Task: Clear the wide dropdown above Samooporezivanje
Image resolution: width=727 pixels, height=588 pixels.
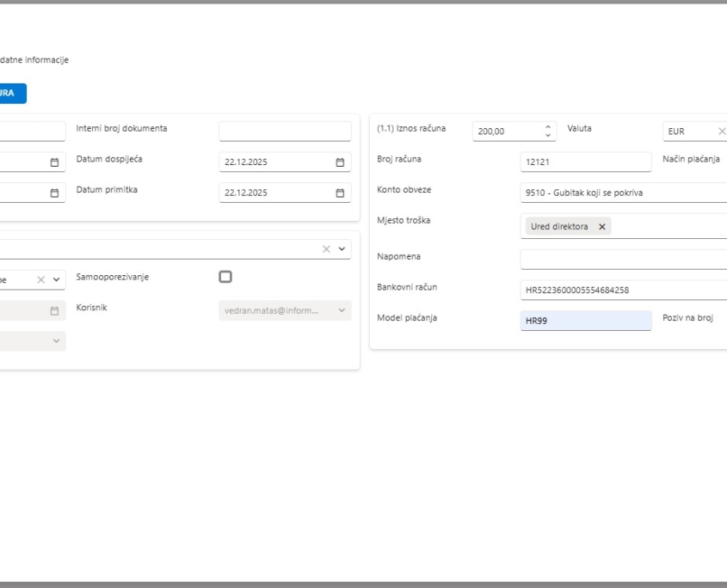Action: (327, 249)
